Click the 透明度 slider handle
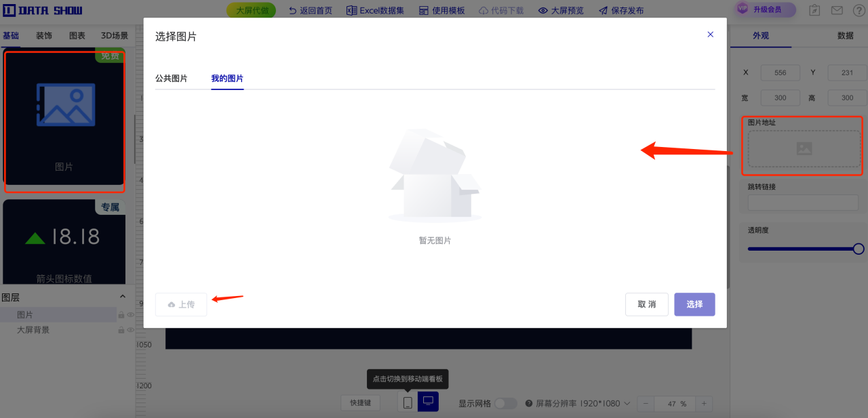The height and width of the screenshot is (418, 868). [x=858, y=249]
